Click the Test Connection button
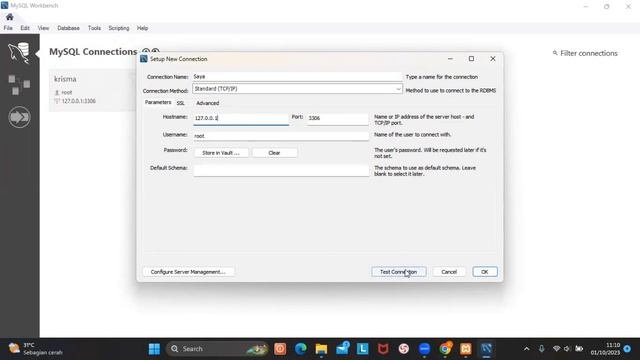Image resolution: width=640 pixels, height=360 pixels. point(399,272)
